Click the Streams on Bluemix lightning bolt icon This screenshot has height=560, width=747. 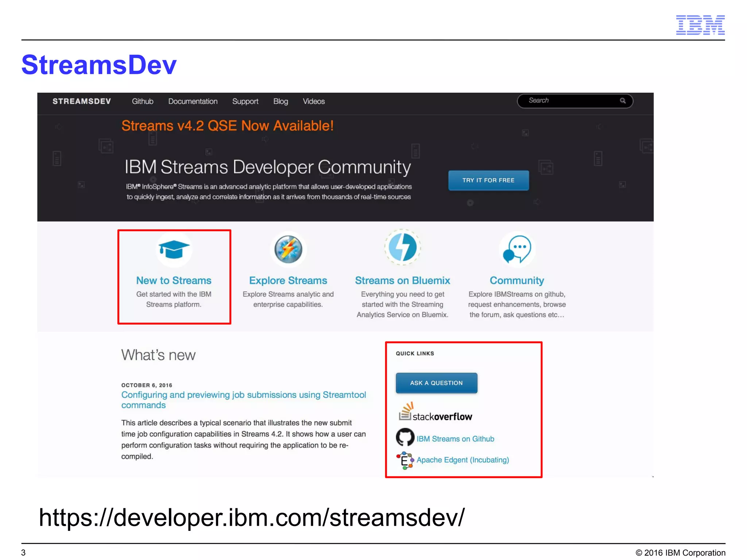tap(402, 248)
